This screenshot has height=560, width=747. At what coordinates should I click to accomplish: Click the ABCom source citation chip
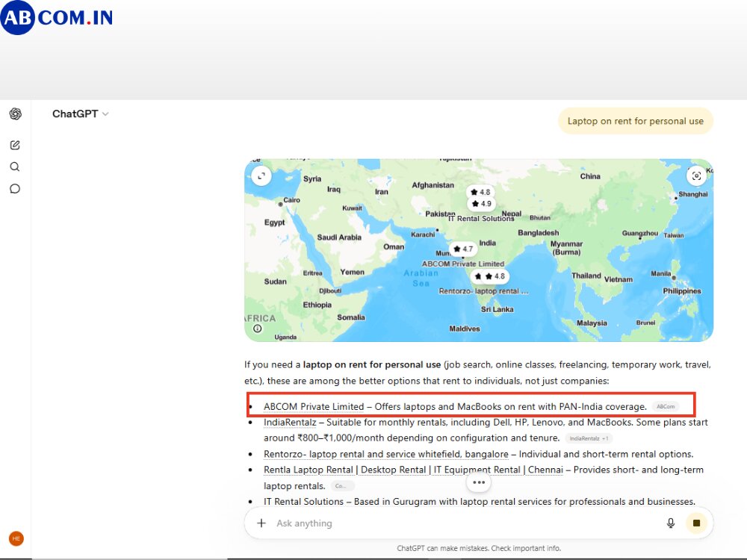666,407
